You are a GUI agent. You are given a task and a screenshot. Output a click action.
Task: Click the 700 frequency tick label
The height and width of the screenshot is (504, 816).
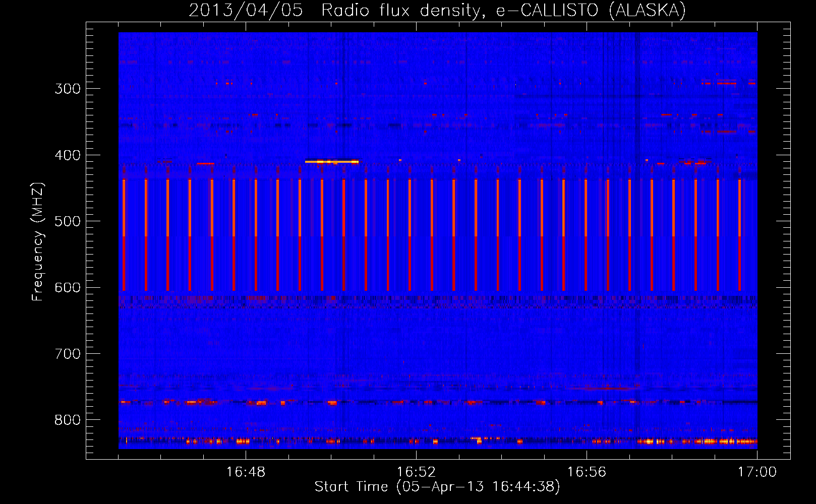68,354
